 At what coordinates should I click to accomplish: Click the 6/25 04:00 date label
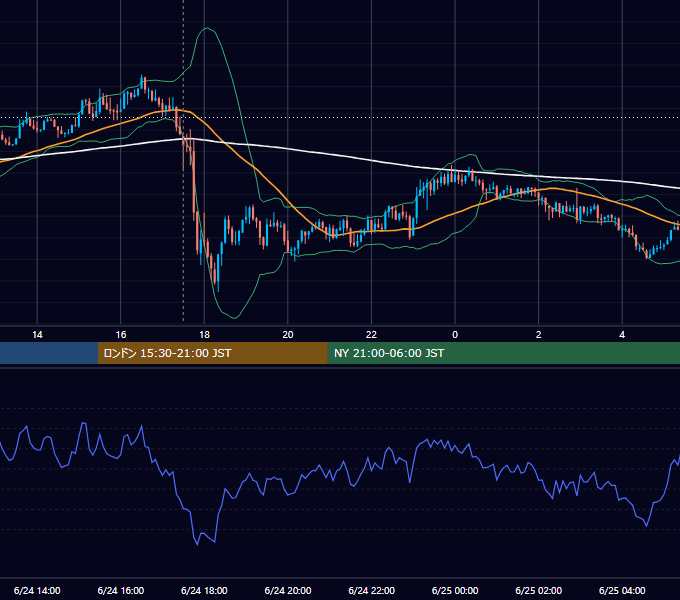click(x=622, y=590)
